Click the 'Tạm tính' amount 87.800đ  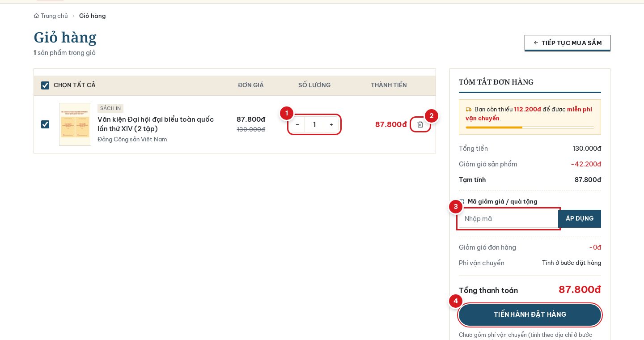tap(588, 180)
